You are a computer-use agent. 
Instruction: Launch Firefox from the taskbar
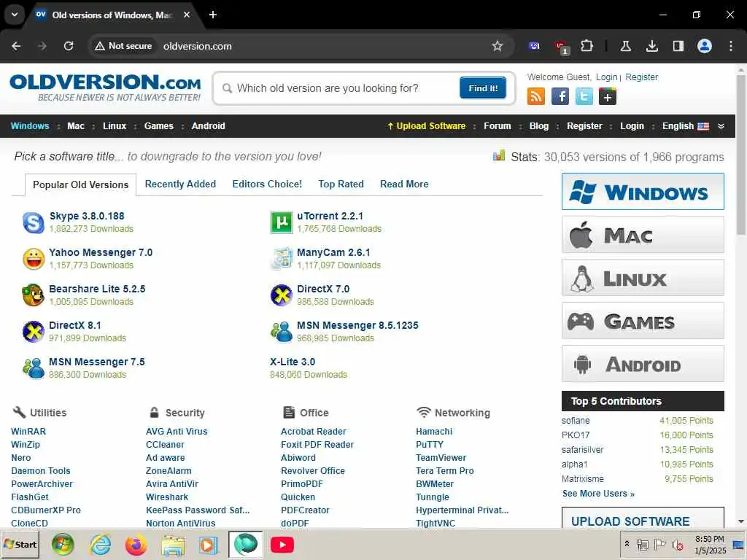tap(136, 545)
